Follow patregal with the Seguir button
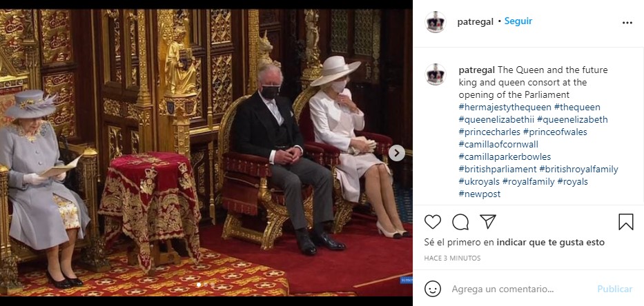644x306 pixels. (518, 21)
